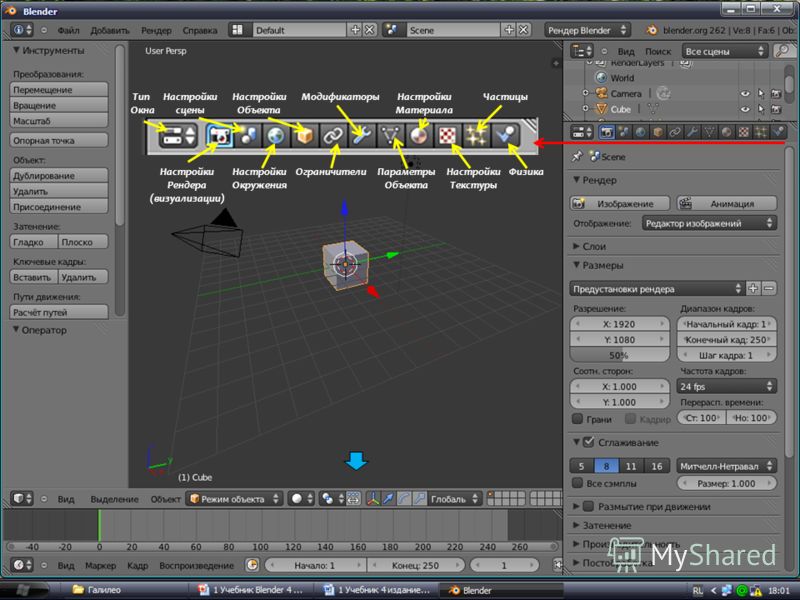The width and height of the screenshot is (800, 600).
Task: Open Выделение menu in 3D header
Action: (114, 499)
